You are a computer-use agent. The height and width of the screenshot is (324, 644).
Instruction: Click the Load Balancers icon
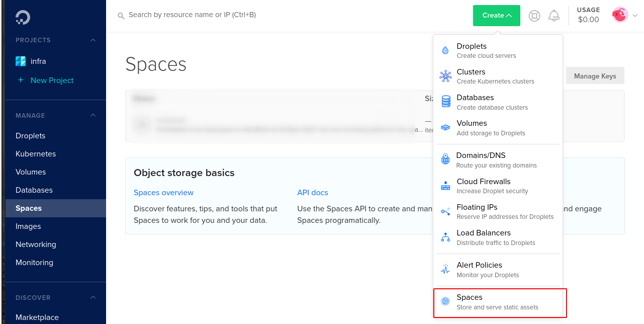pos(445,237)
